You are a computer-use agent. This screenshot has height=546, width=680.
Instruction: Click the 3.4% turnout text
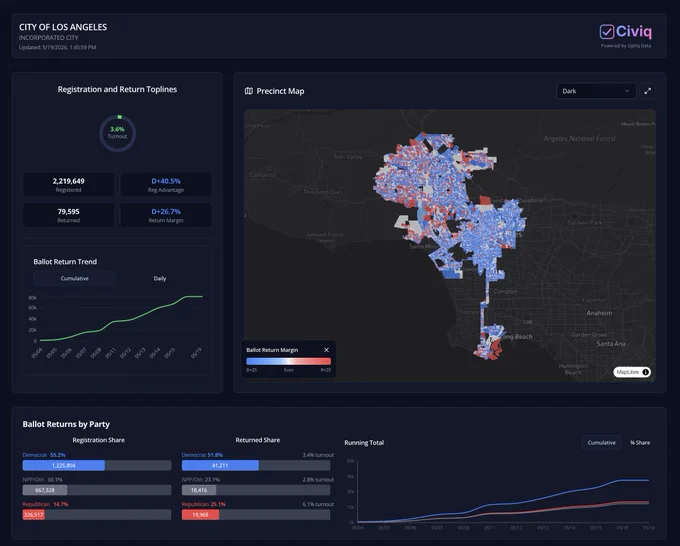click(x=318, y=455)
